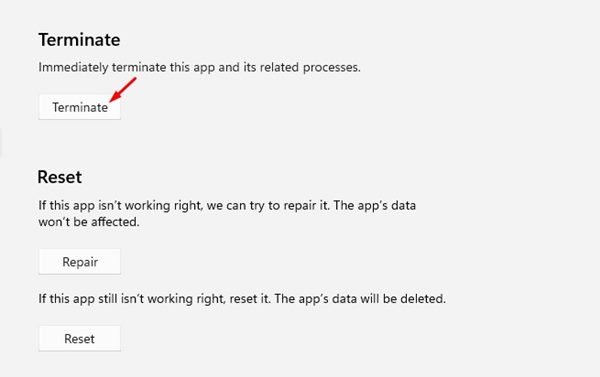Click the phrase "reset it." in the last description
This screenshot has height=377, width=600.
coord(250,299)
